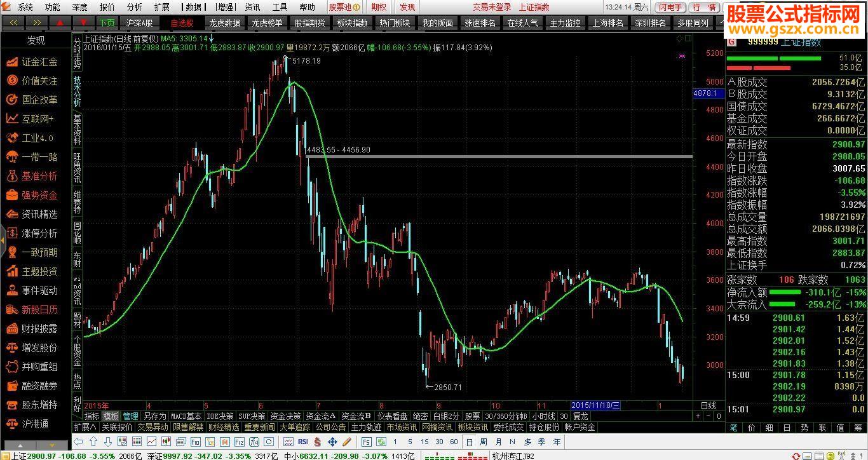Click the down arrow icon in bottom toolbar
Viewport: 868px width, 460px height.
pyautogui.click(x=108, y=442)
